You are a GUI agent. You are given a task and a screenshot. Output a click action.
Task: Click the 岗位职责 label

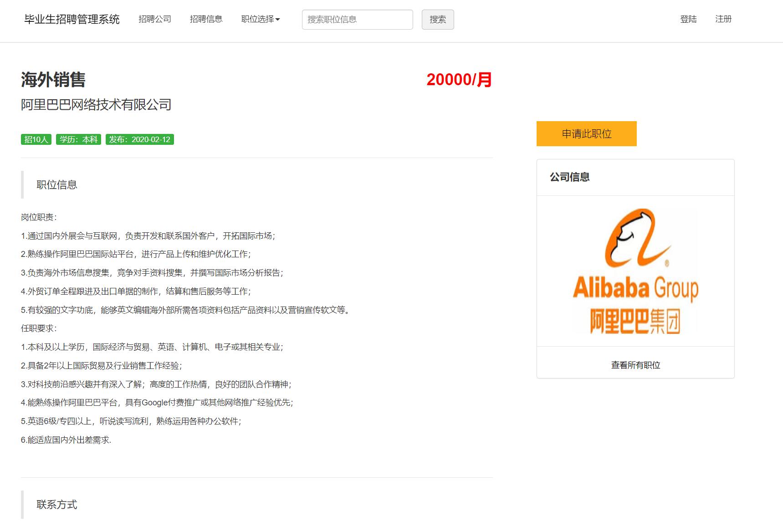pos(39,217)
